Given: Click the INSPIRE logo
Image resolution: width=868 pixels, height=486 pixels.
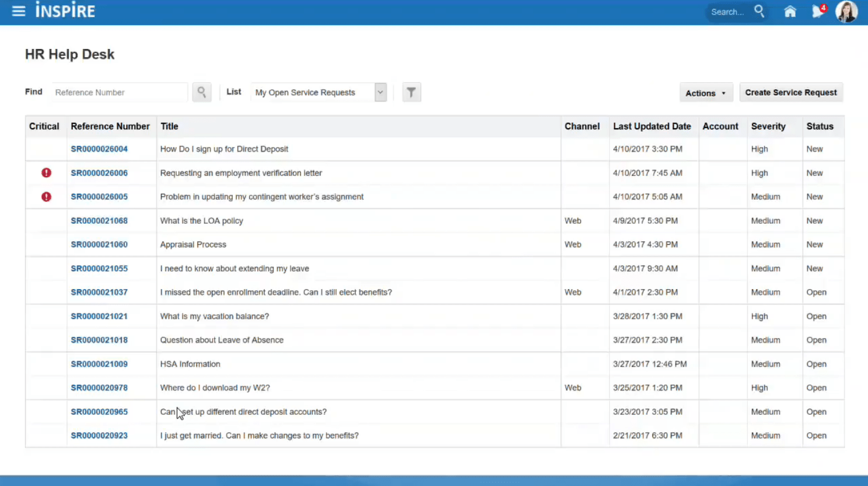Looking at the screenshot, I should click(65, 9).
